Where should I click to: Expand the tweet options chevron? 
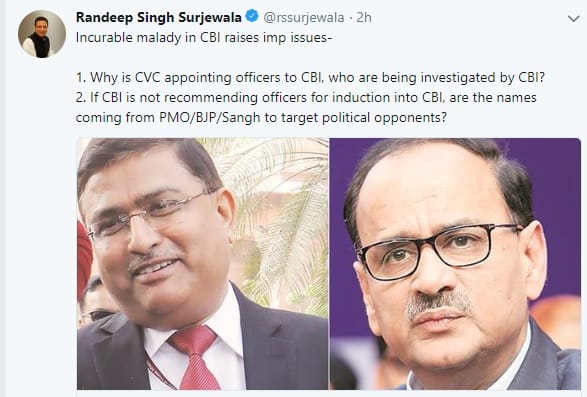coord(573,18)
